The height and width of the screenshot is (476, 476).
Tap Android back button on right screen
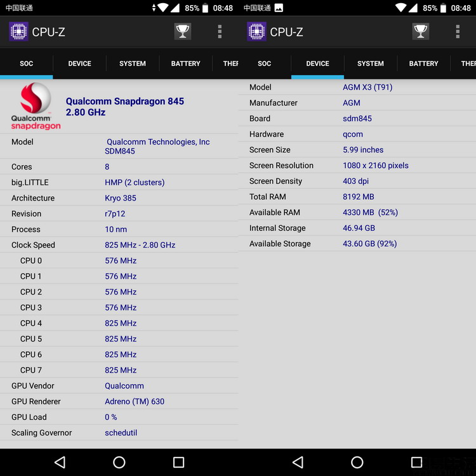298,462
